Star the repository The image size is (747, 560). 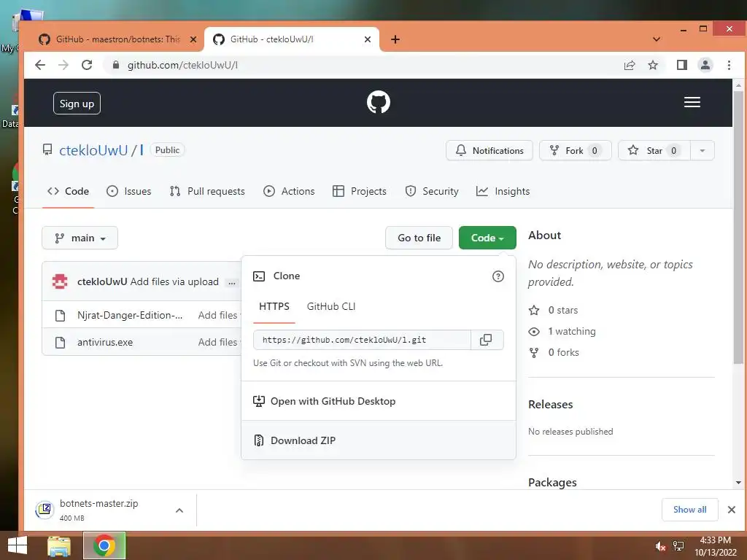click(x=654, y=150)
